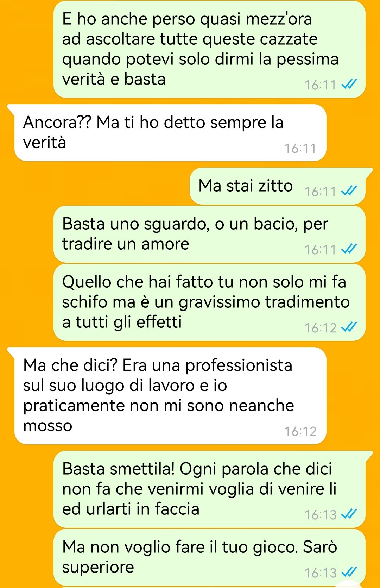Tap the 16:12 timestamp on the "professionista" message
This screenshot has height=588, width=380.
300,432
